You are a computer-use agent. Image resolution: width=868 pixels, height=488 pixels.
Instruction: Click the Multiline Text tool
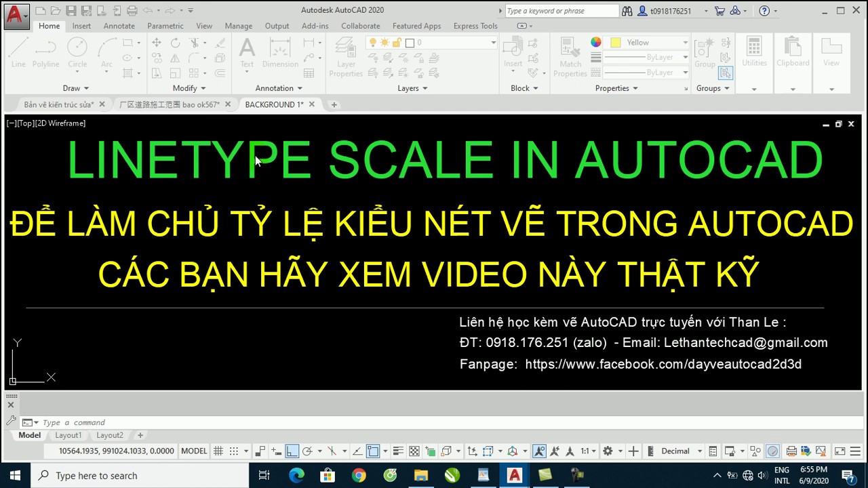tap(247, 52)
